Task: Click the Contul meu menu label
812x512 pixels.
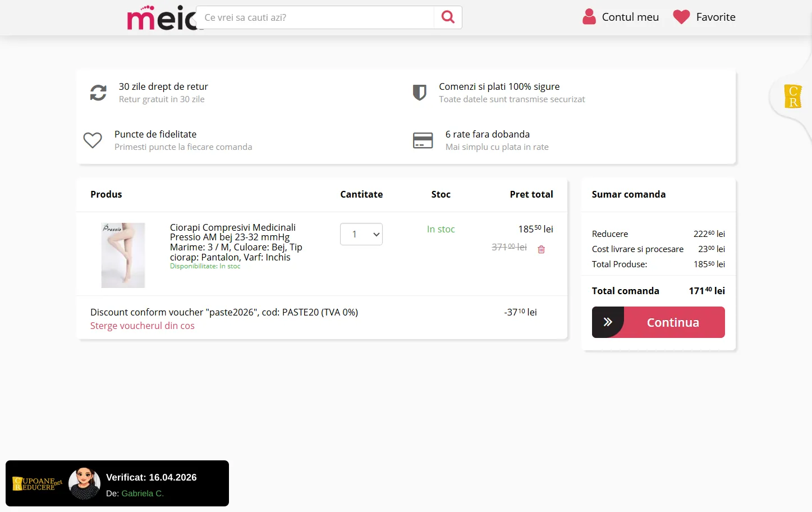Action: click(x=630, y=17)
